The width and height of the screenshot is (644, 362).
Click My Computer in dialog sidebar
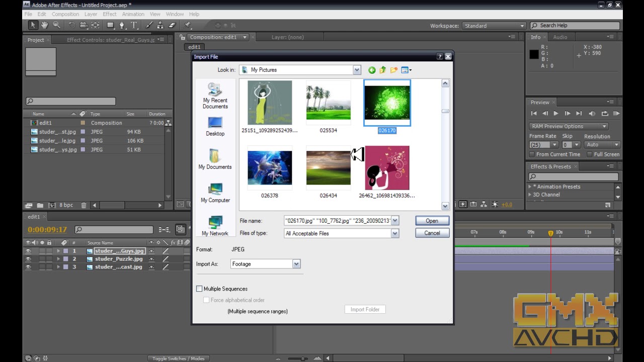pyautogui.click(x=215, y=193)
